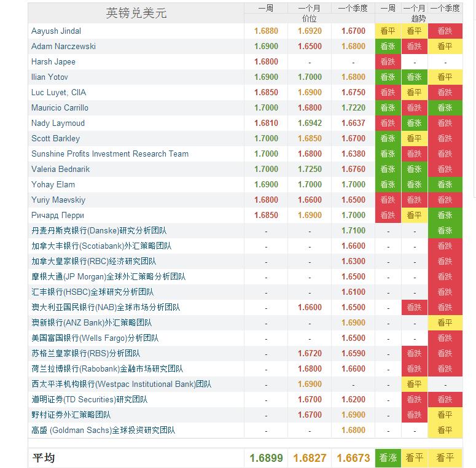Image resolution: width=476 pixels, height=468 pixels.
Task: Click Westpac's yellow 看平 trend cell
Action: tap(415, 384)
